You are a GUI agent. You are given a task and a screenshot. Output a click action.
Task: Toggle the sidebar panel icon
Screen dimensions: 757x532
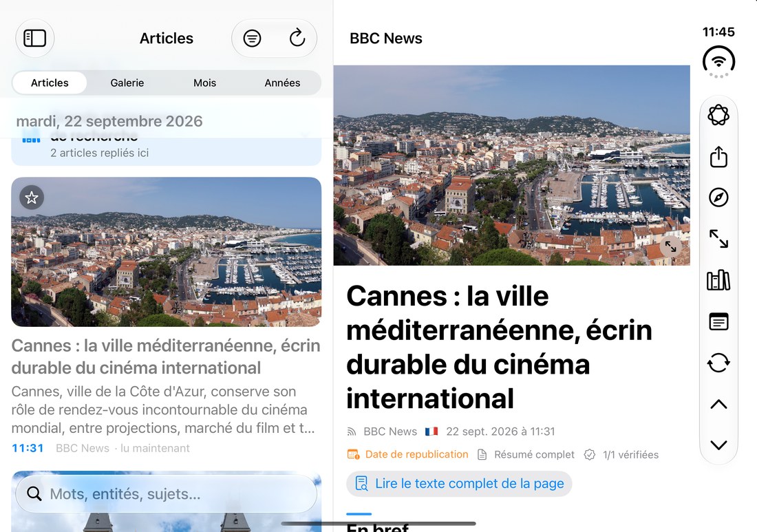click(35, 38)
